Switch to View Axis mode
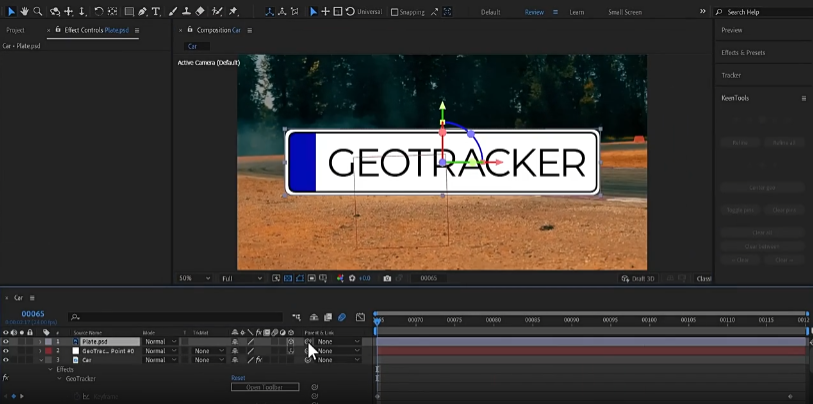Viewport: 813px width, 404px height. (x=295, y=11)
